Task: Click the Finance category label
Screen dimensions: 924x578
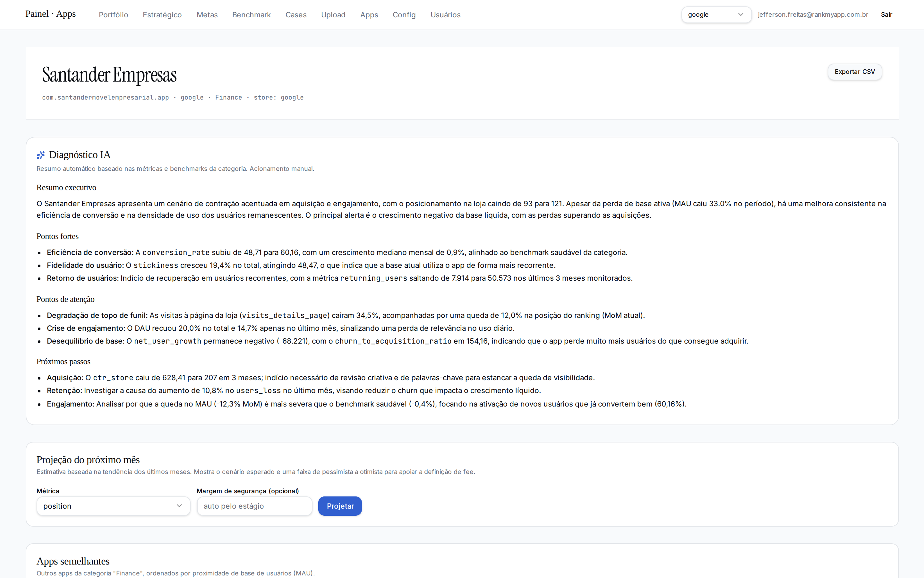Action: click(x=228, y=98)
